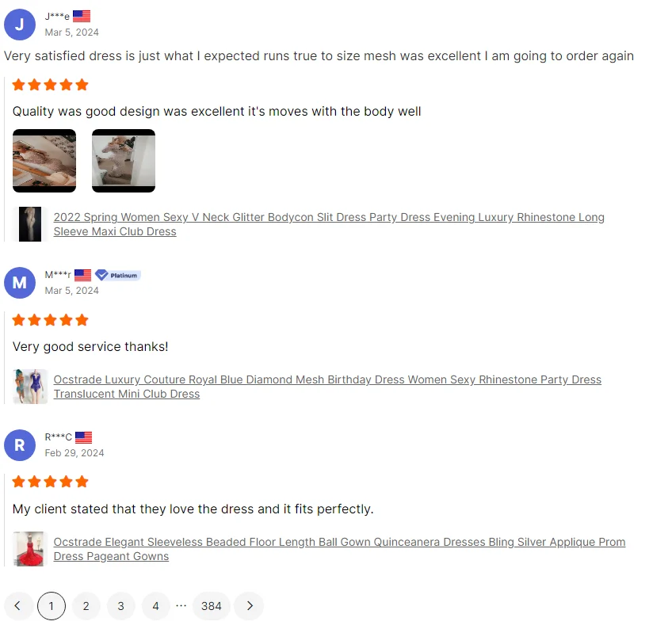Open first review photo of dress on bed
The width and height of the screenshot is (672, 629).
coord(44,161)
